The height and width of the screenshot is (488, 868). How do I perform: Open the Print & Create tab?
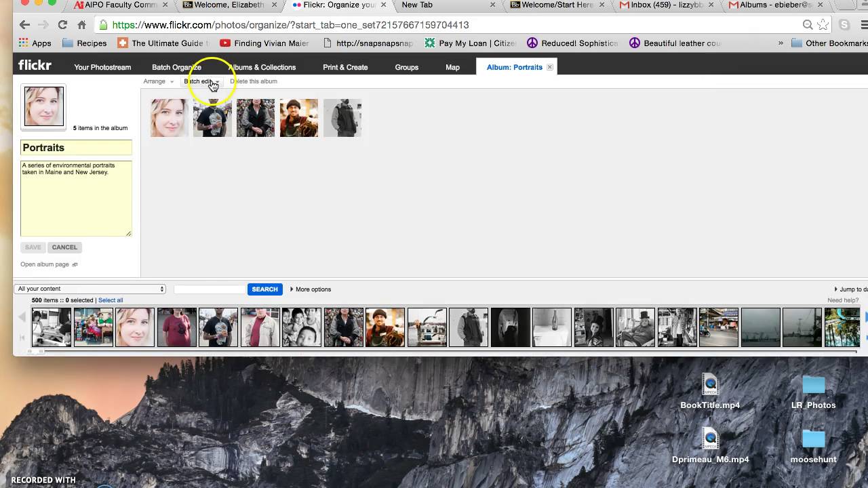[x=345, y=67]
